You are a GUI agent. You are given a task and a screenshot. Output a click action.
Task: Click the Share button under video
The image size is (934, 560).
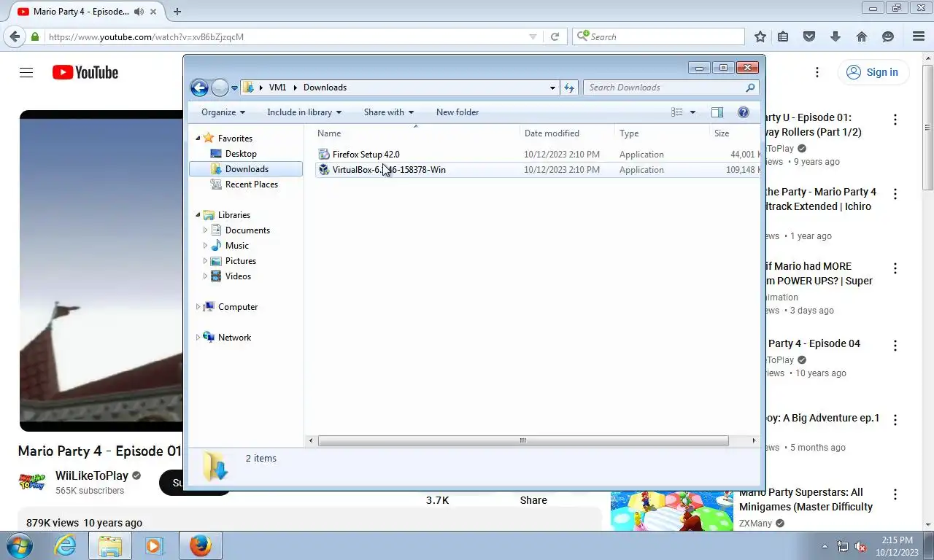533,500
